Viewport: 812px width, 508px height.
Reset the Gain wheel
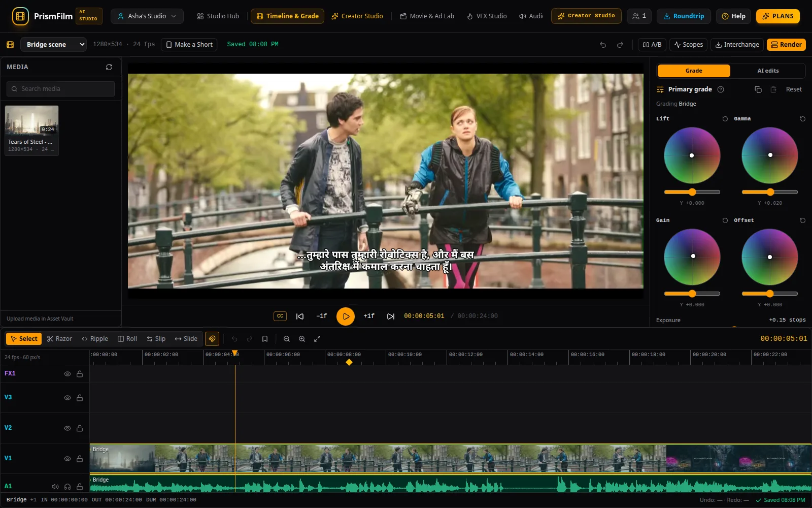coord(725,220)
